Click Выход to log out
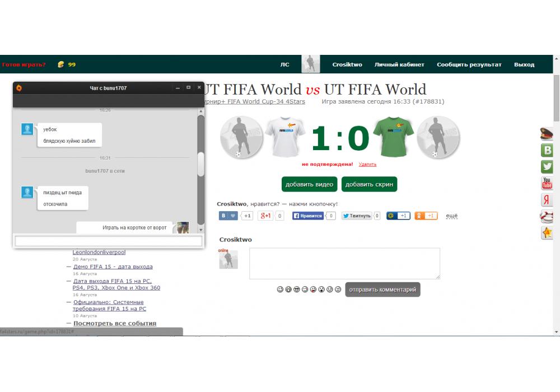The image size is (560, 392). click(x=524, y=64)
